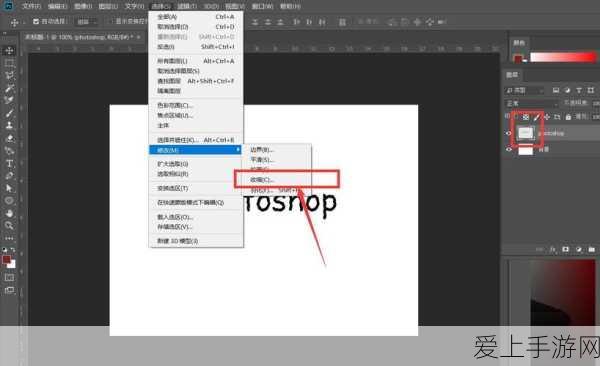Click the text layer filter icon
The width and height of the screenshot is (600, 366).
(579, 90)
